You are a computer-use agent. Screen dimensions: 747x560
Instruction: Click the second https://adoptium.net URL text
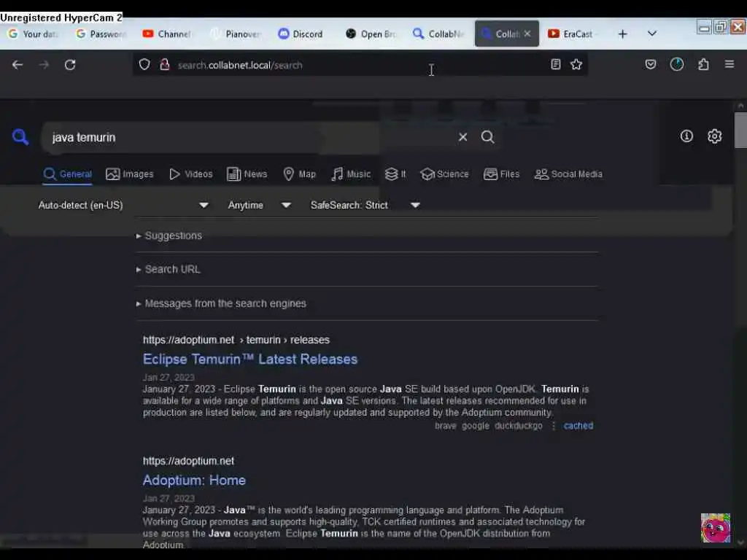189,461
